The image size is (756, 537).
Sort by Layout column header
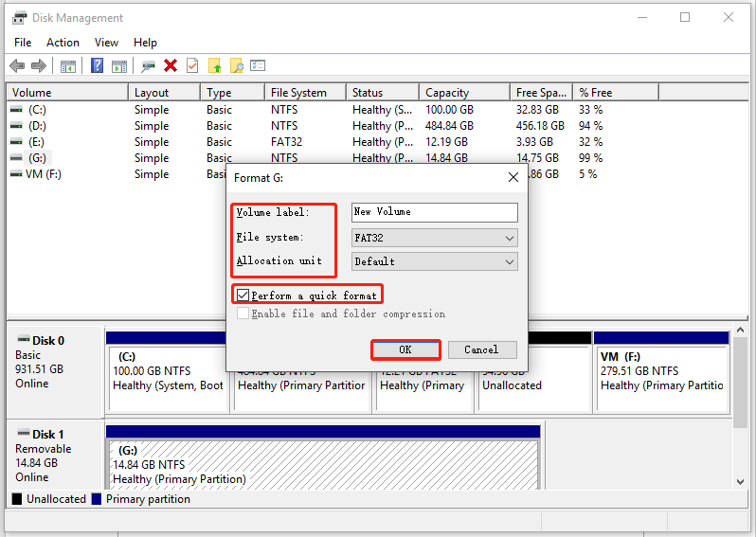tap(165, 93)
